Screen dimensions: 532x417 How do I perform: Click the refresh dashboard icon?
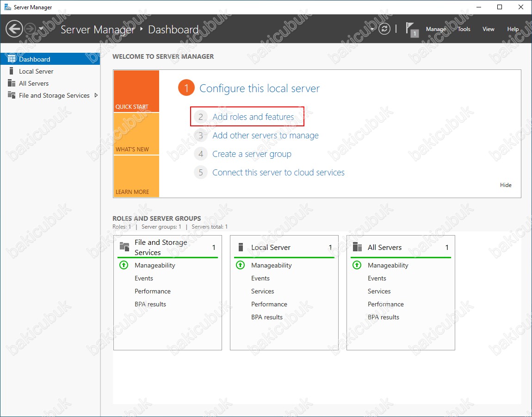click(x=384, y=29)
